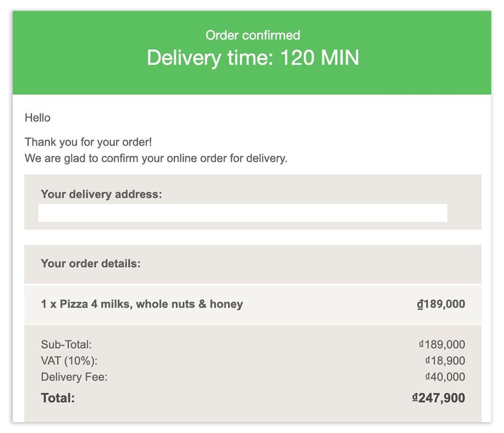Click the 'Hello' greeting
504x433 pixels.
tap(37, 117)
